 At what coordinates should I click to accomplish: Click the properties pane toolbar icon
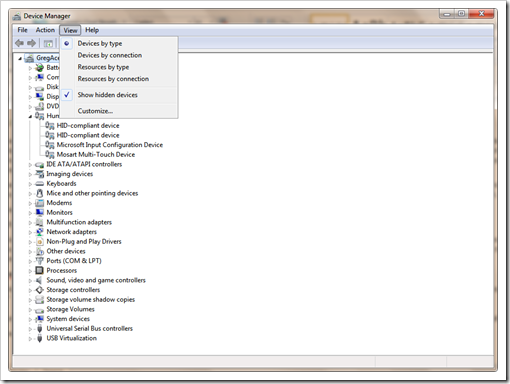[x=48, y=43]
